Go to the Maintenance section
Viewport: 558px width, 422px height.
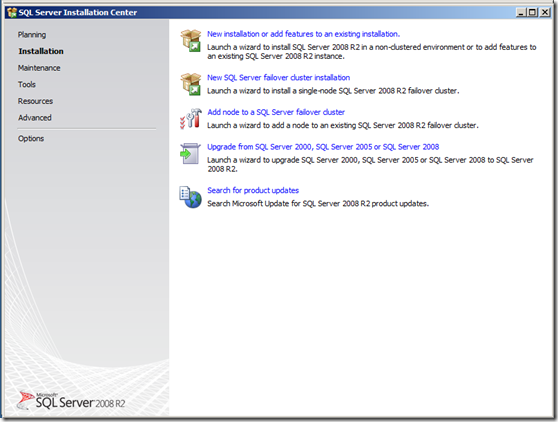39,68
